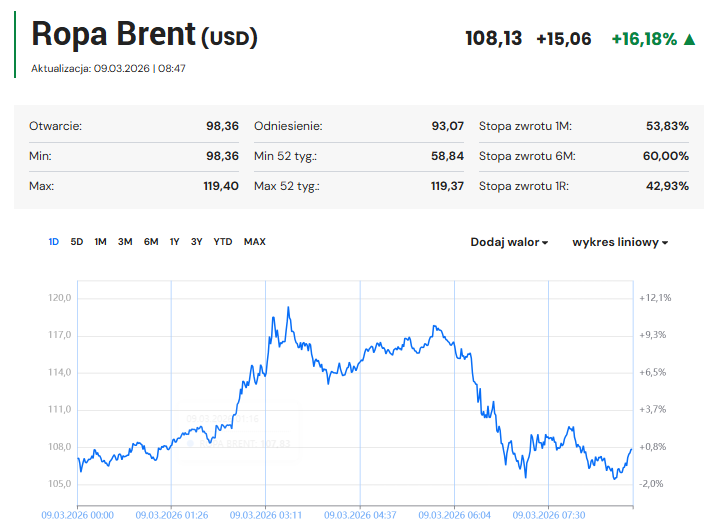
Task: Click the Stopa zwrotu 1M value
Action: 667,126
